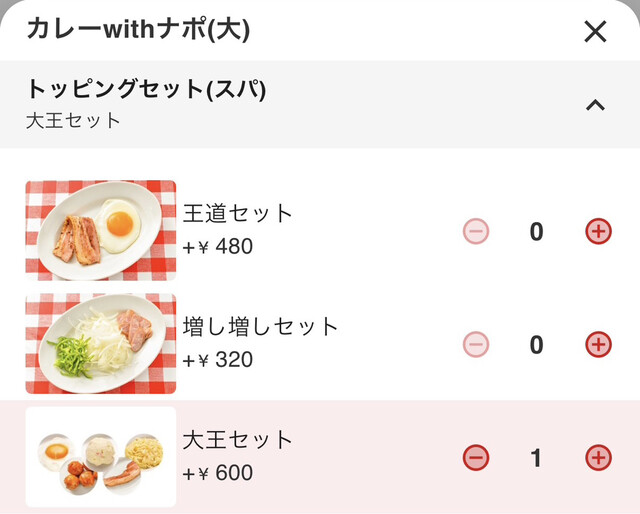The height and width of the screenshot is (514, 640).
Task: Tap the 王道セット quantity value
Action: [x=536, y=232]
